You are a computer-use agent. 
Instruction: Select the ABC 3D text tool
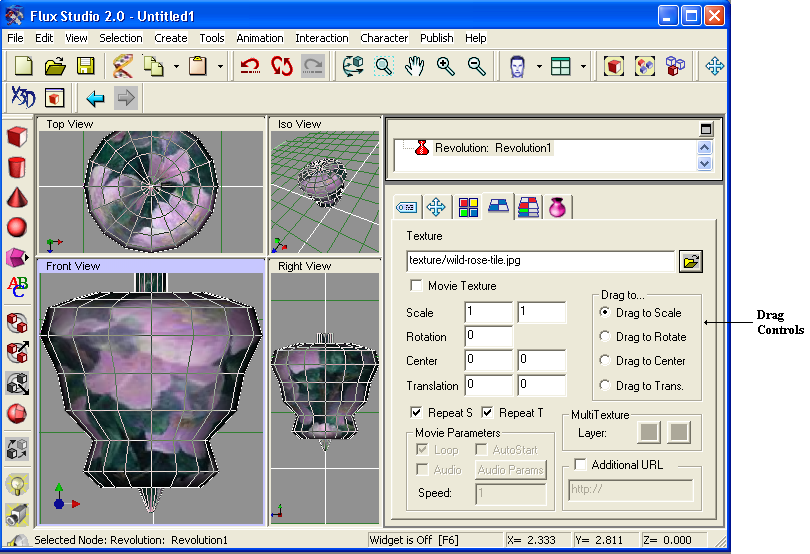click(x=17, y=287)
